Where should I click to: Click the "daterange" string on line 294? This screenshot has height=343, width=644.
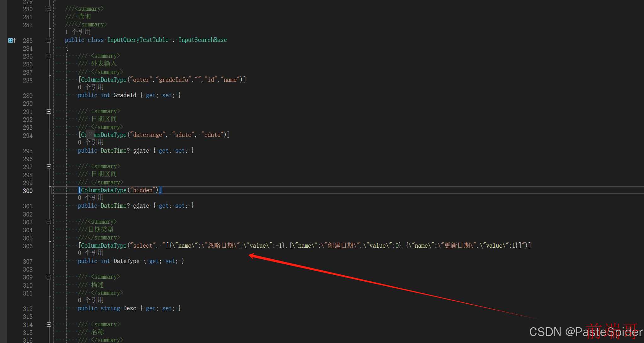(x=147, y=135)
